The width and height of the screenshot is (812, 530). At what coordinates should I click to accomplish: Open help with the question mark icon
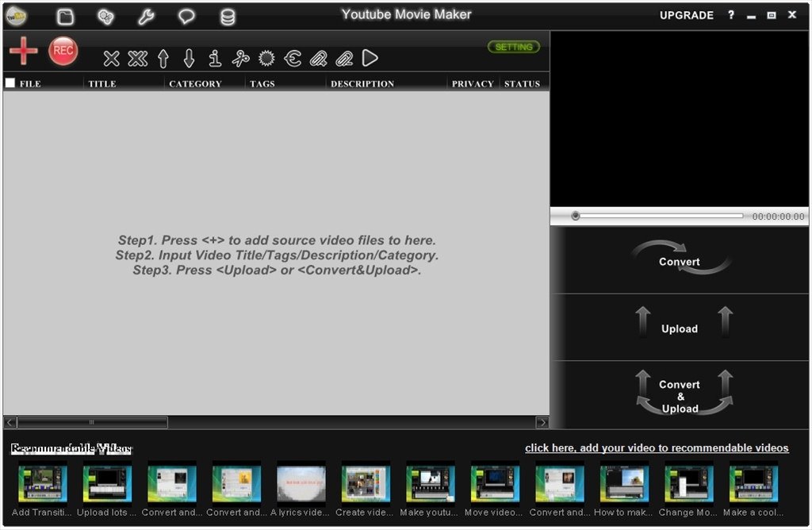(730, 15)
